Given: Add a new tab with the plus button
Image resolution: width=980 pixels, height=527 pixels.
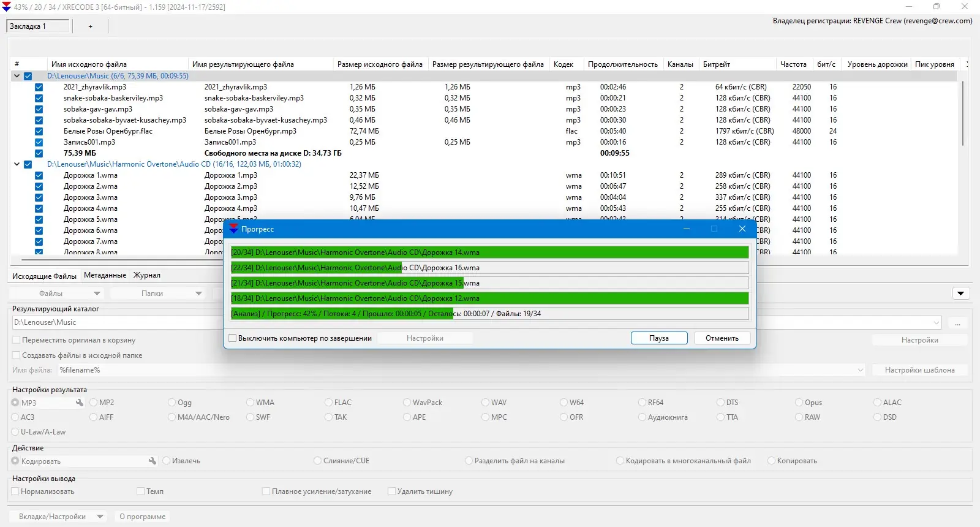Looking at the screenshot, I should [91, 26].
